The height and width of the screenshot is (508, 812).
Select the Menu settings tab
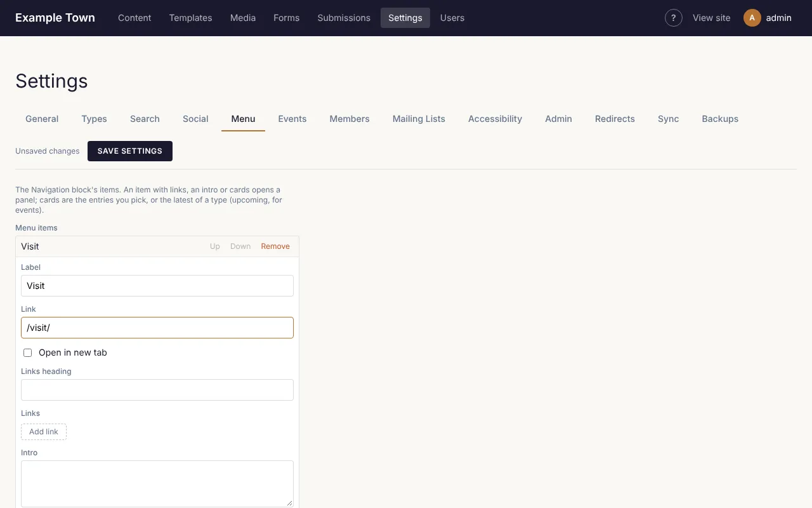(243, 119)
